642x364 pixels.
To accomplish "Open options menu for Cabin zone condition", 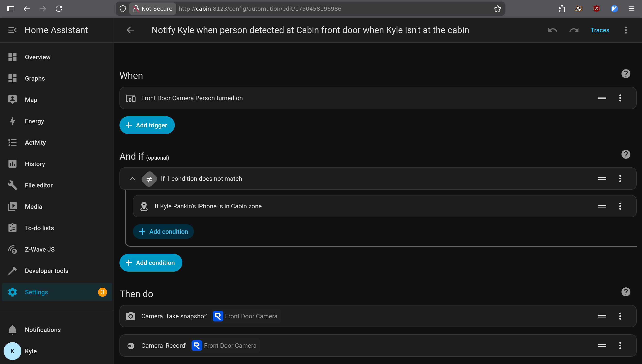I will click(620, 206).
